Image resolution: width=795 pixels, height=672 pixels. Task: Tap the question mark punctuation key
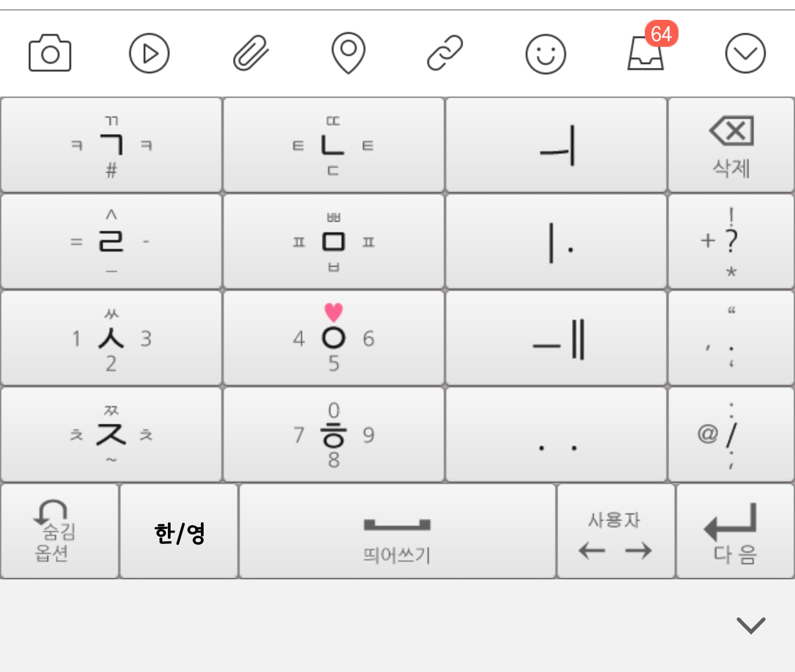click(731, 242)
